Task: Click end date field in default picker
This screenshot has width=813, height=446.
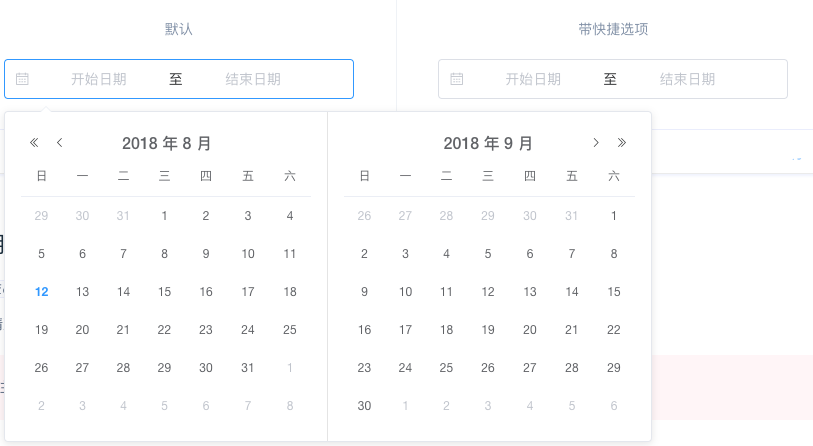Action: pyautogui.click(x=253, y=79)
